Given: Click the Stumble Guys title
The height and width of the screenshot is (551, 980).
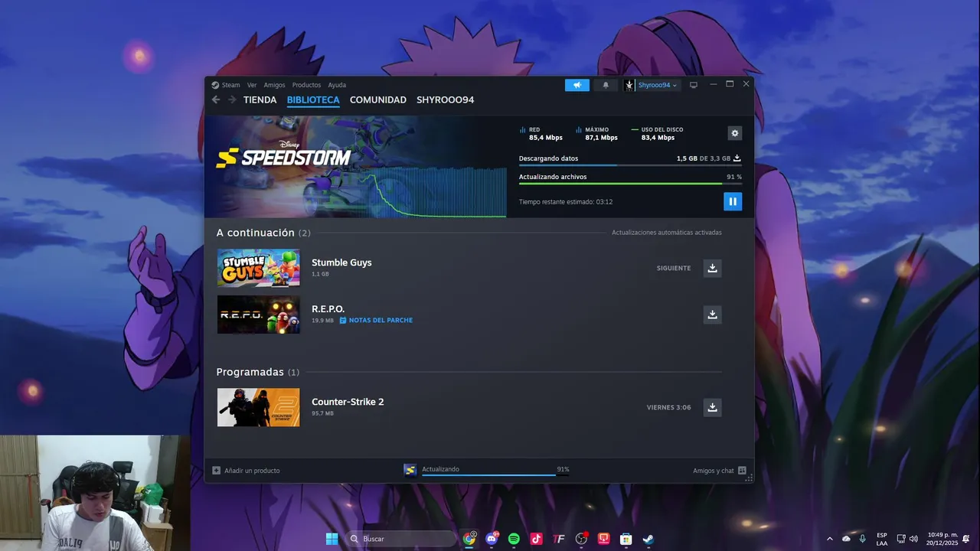Looking at the screenshot, I should 341,262.
